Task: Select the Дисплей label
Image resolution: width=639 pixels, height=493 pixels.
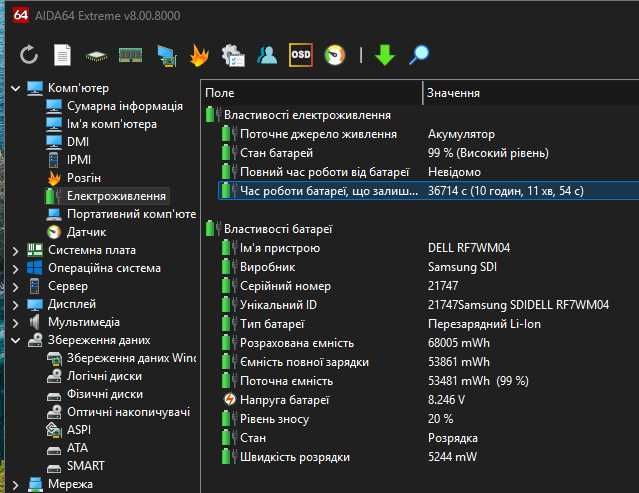Action: click(72, 304)
